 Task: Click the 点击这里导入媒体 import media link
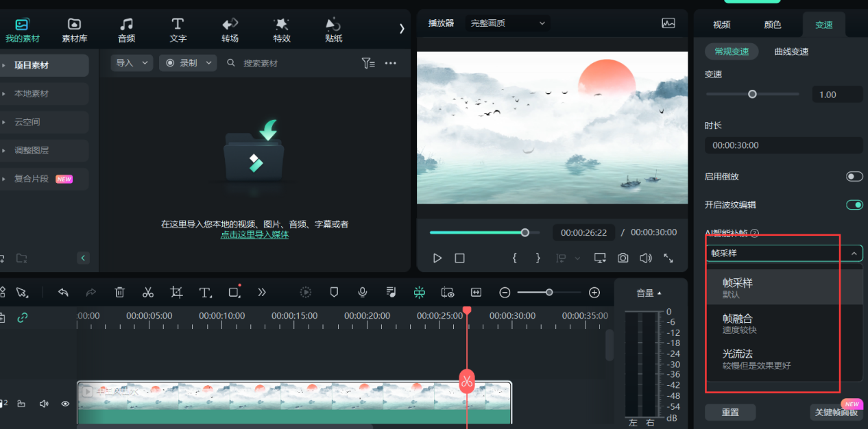click(254, 234)
